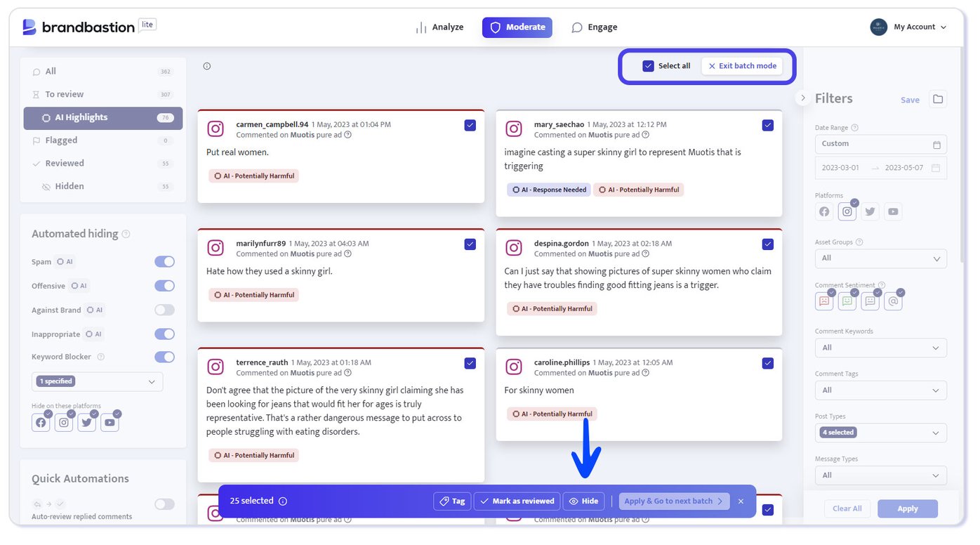Open the Post Types dropdown
Viewport: 980px width, 545px height.
[880, 433]
